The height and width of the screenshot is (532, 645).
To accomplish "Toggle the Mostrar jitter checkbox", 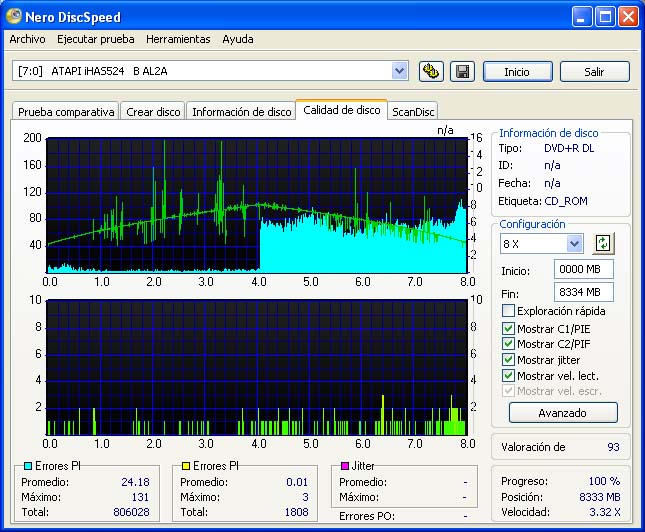I will coord(509,360).
